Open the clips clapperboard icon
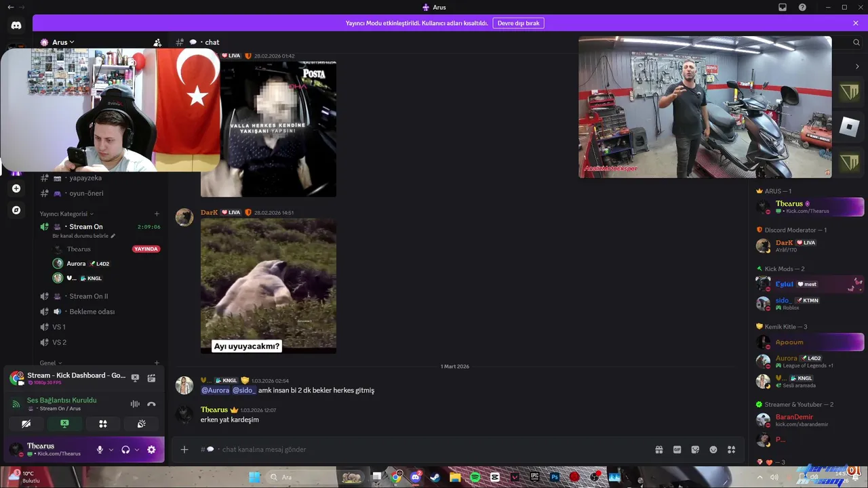The width and height of the screenshot is (868, 488). coord(151,378)
